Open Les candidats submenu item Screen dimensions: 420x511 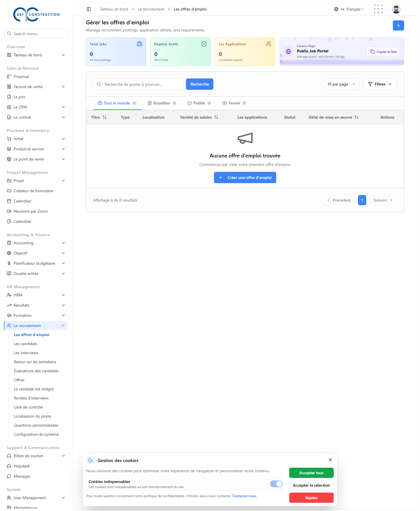click(25, 344)
